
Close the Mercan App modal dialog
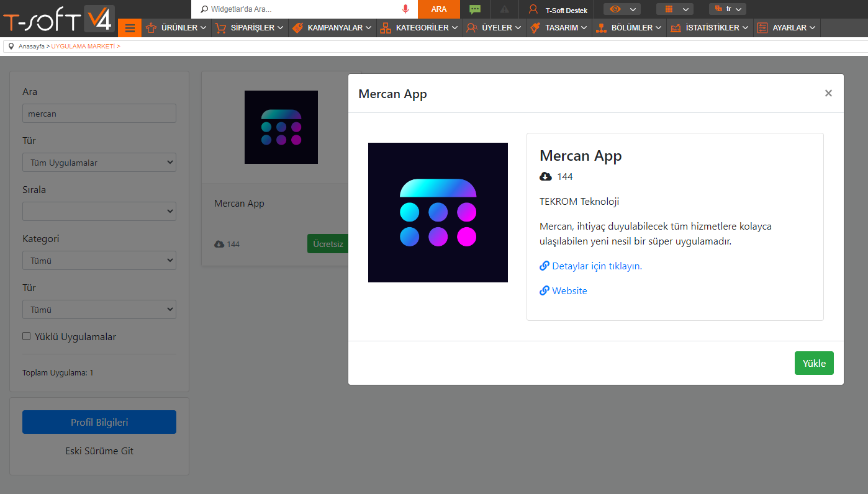point(828,93)
